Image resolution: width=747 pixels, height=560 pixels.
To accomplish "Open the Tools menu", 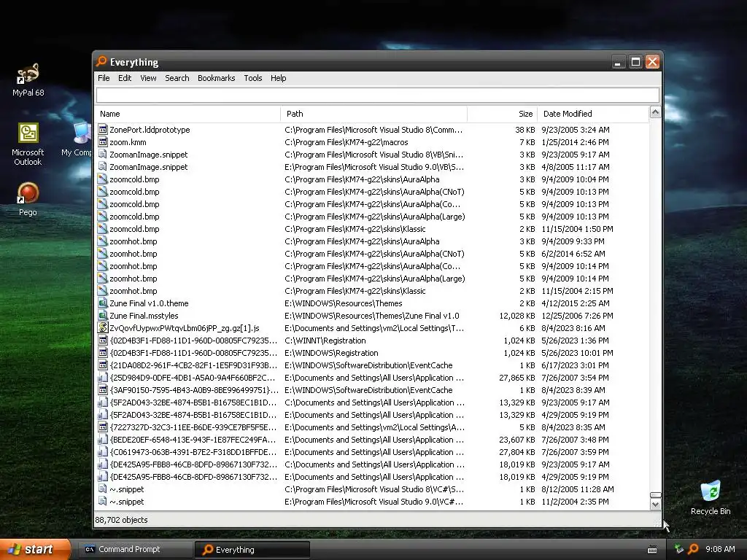I will click(x=253, y=78).
